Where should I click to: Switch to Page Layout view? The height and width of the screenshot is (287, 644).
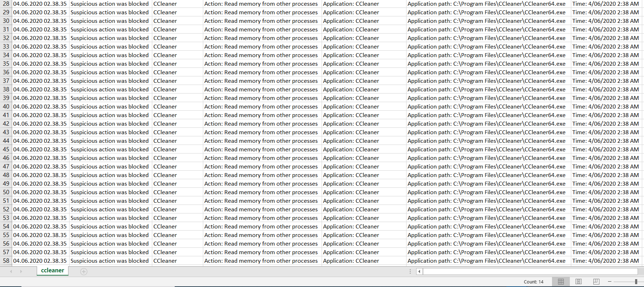[x=578, y=282]
